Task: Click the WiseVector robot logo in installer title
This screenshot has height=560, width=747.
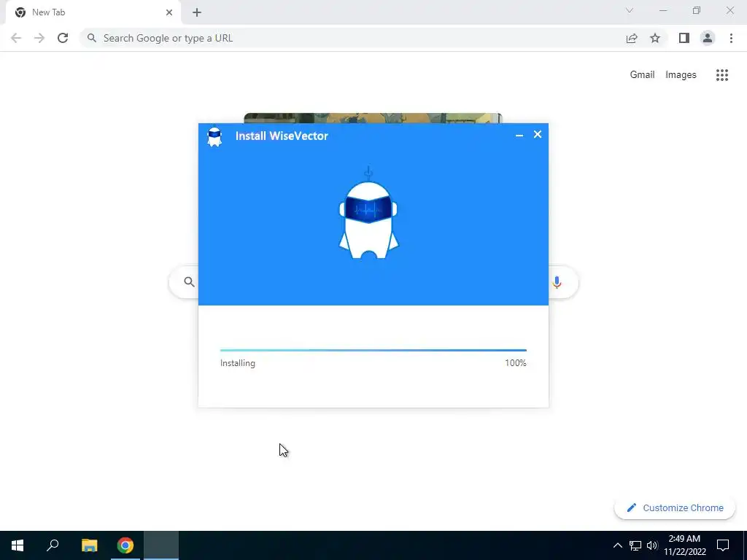Action: (x=214, y=136)
